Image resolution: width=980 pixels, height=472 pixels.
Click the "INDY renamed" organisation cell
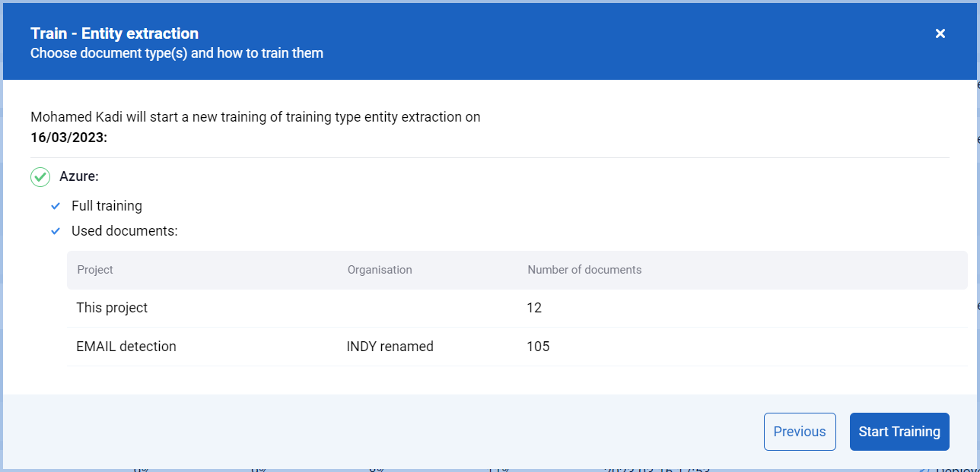tap(390, 347)
